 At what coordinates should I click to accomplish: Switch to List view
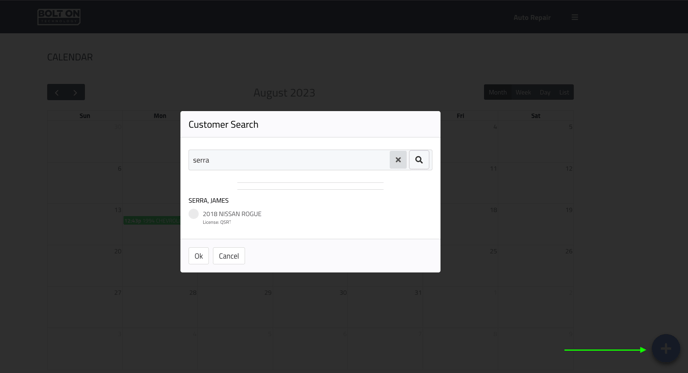click(x=564, y=93)
